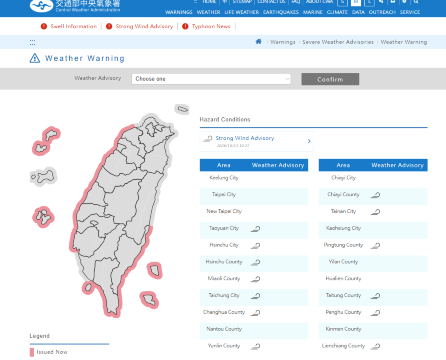Image resolution: width=446 pixels, height=360 pixels.
Task: Open the WARNINGS menu
Action: click(x=179, y=12)
